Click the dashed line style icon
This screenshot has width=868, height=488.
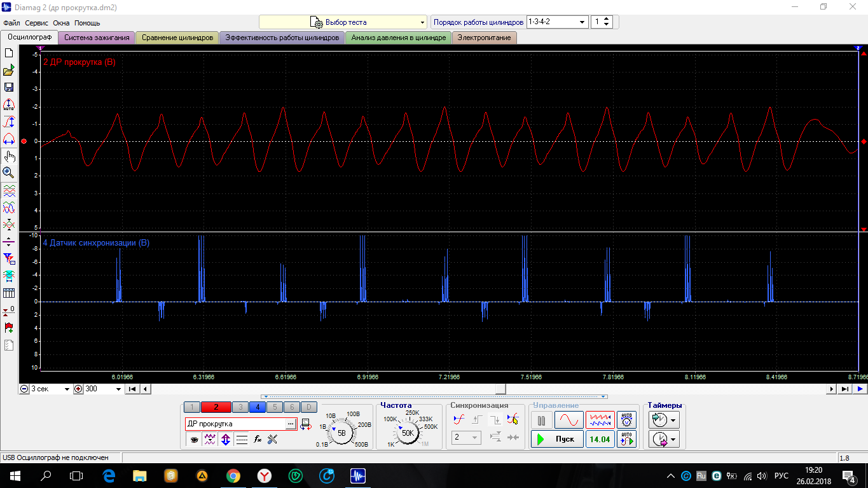[x=242, y=439]
